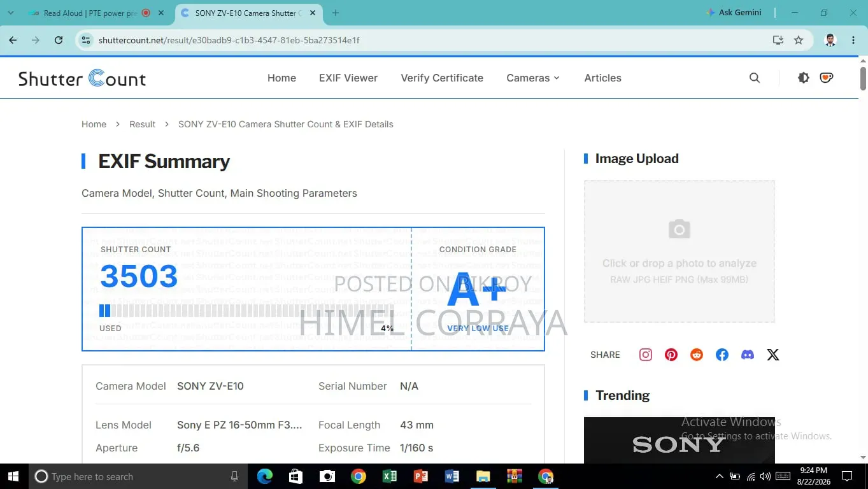The width and height of the screenshot is (868, 489).
Task: Click the photo upload drop area
Action: [679, 252]
